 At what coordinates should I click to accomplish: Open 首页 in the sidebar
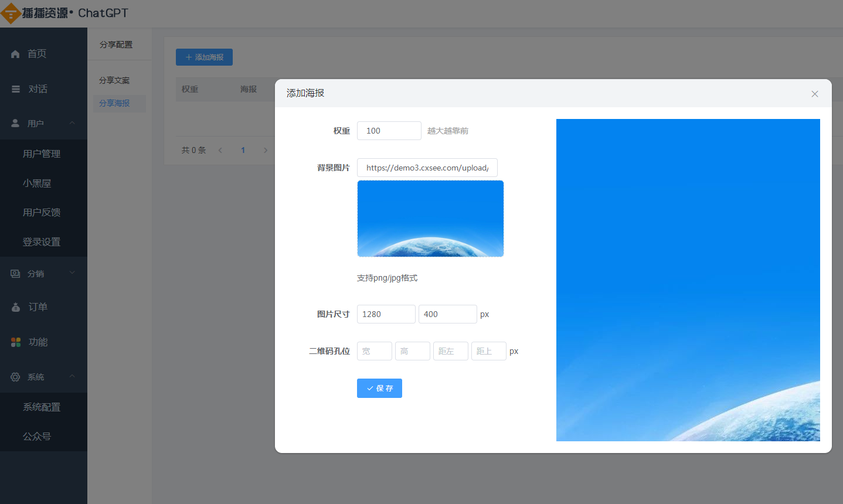pyautogui.click(x=43, y=54)
